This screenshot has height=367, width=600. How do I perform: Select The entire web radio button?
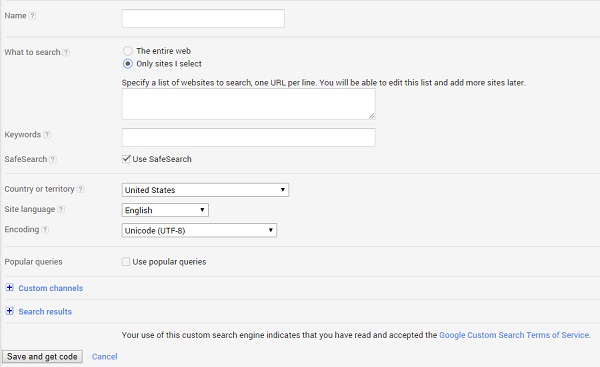coord(127,51)
